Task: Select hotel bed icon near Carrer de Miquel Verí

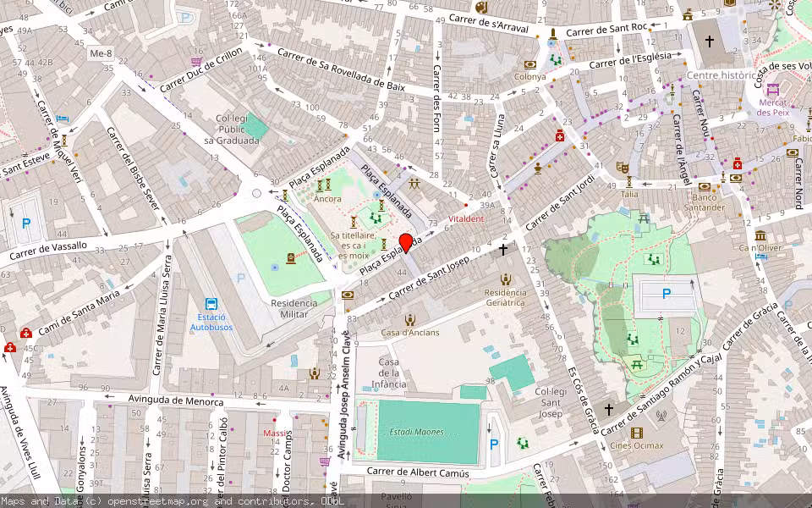Action: coord(62,119)
